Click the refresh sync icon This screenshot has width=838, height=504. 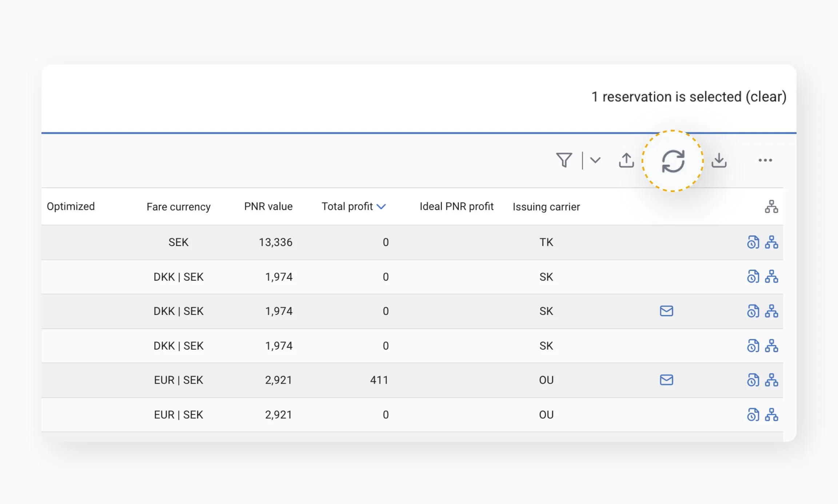pos(673,161)
